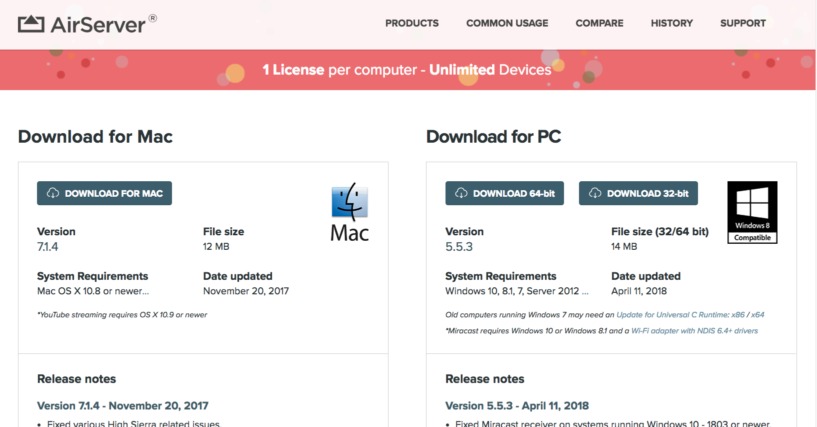Click Version 7.1.4 - November 20, 2017 heading
This screenshot has height=427, width=817.
122,406
